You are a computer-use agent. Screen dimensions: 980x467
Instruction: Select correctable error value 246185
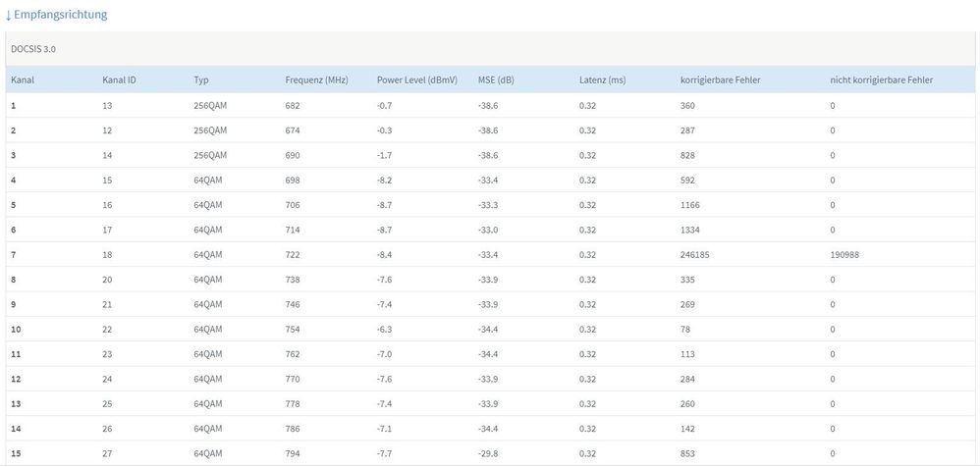(695, 255)
